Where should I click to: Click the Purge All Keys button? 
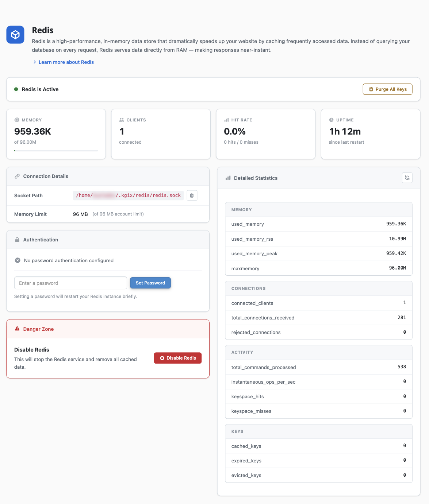(387, 89)
